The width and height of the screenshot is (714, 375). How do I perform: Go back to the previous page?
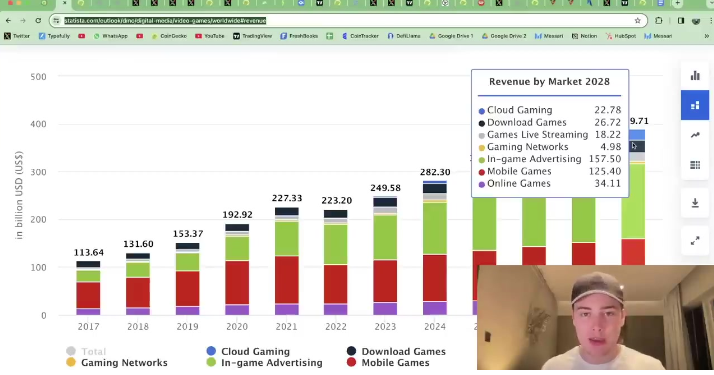coord(8,20)
